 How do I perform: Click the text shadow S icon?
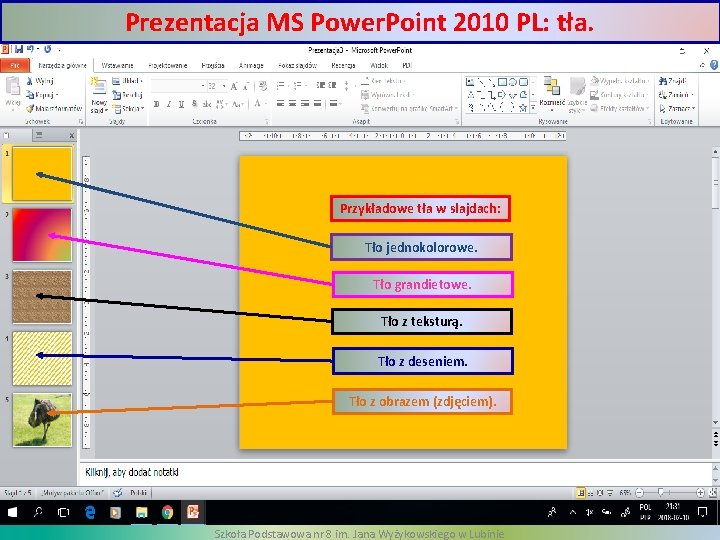click(195, 104)
